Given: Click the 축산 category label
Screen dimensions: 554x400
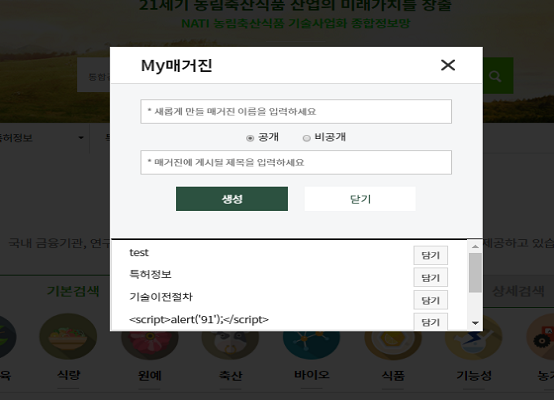Looking at the screenshot, I should 231,375.
